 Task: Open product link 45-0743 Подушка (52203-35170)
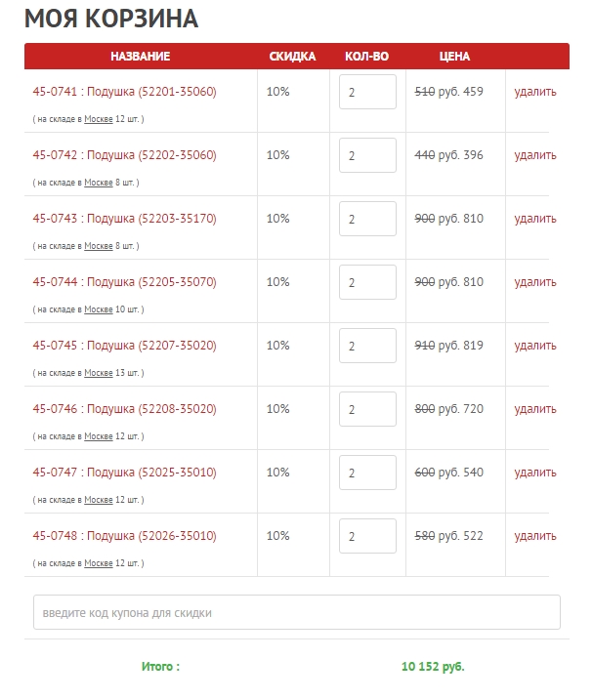[125, 219]
